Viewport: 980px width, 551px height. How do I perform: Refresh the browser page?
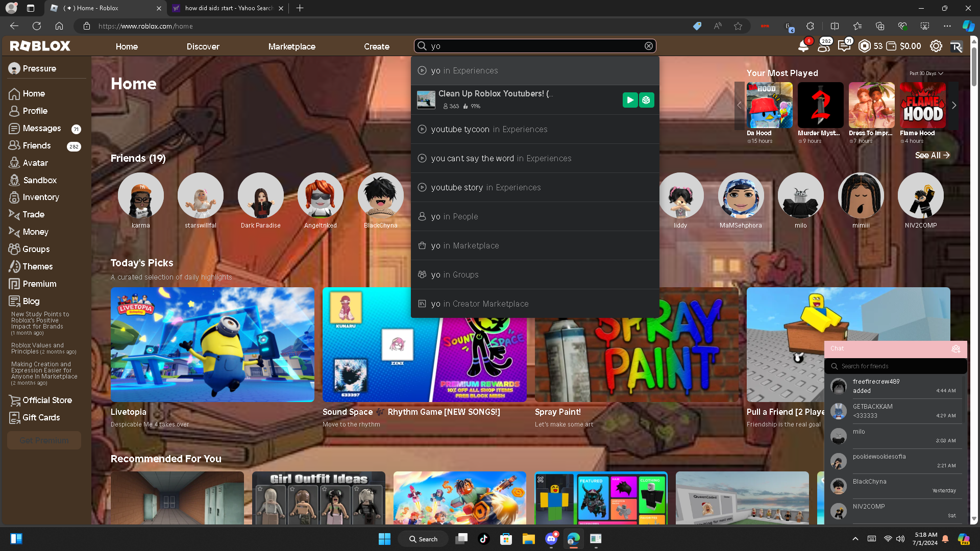coord(37,26)
